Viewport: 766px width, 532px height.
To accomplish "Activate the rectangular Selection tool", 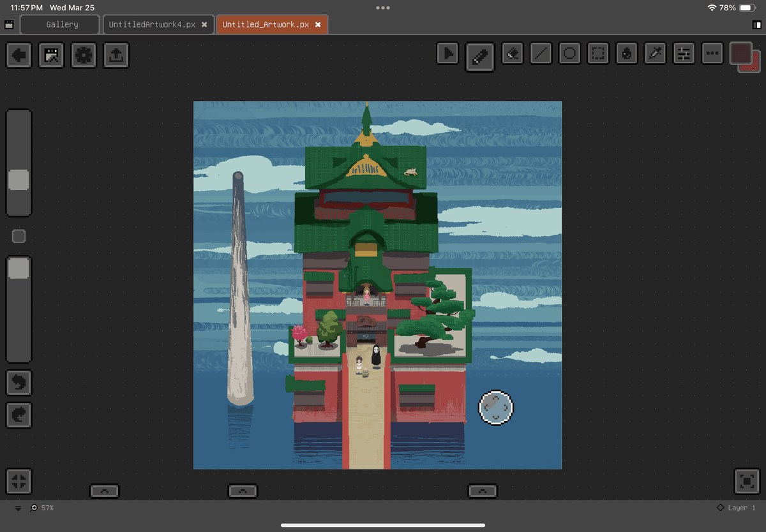I will click(x=598, y=54).
